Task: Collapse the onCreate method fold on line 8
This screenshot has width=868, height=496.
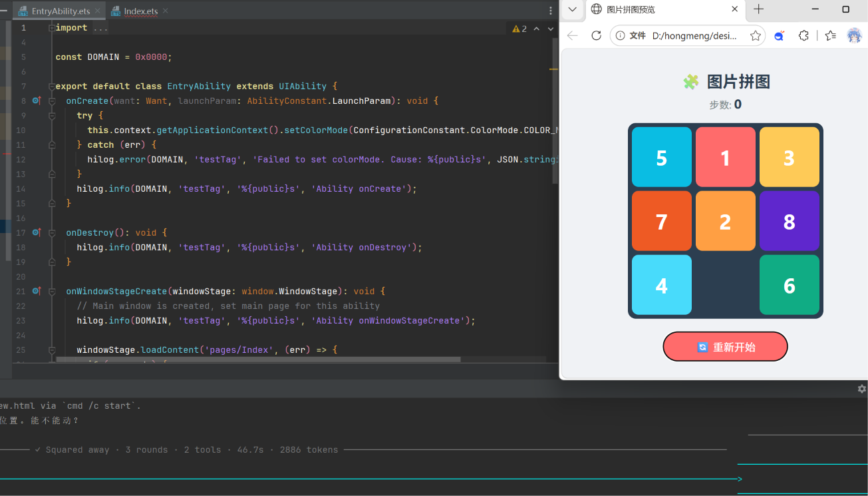Action: (52, 101)
